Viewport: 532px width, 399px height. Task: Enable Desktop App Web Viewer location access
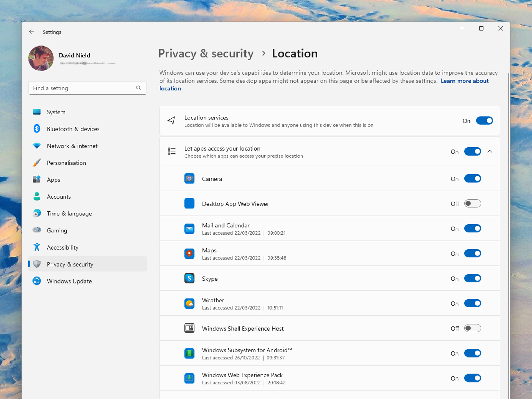tap(472, 203)
